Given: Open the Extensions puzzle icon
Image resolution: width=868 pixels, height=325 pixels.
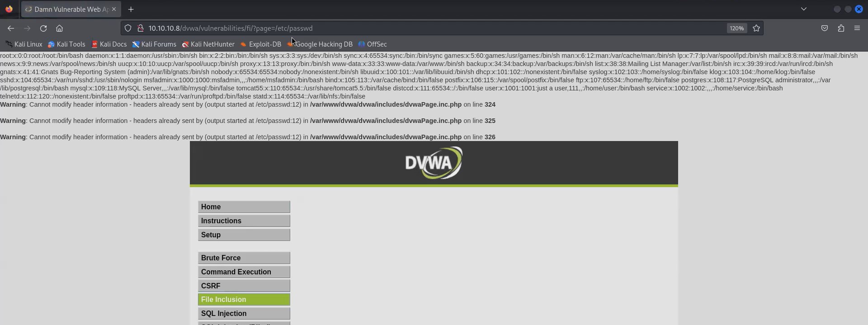Looking at the screenshot, I should [x=841, y=28].
